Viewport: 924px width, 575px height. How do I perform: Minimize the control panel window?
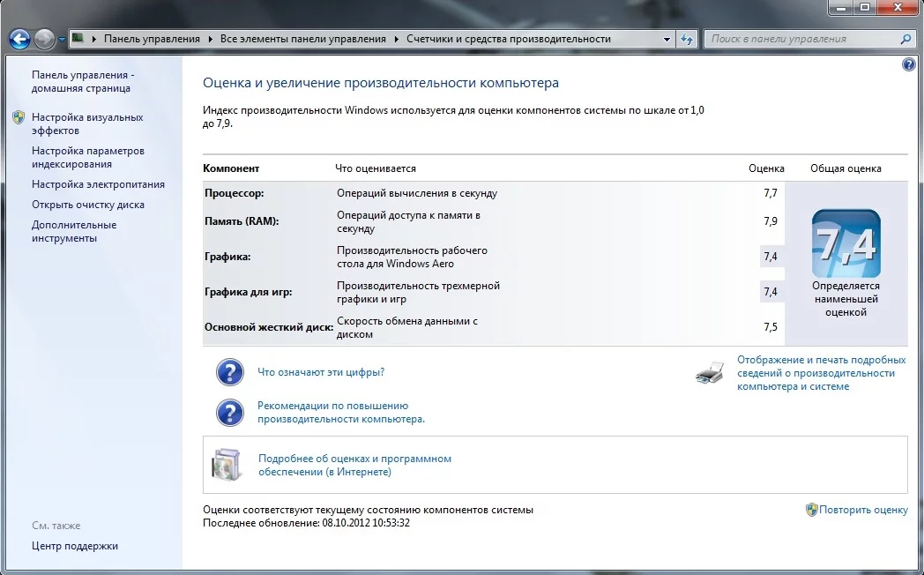point(841,8)
